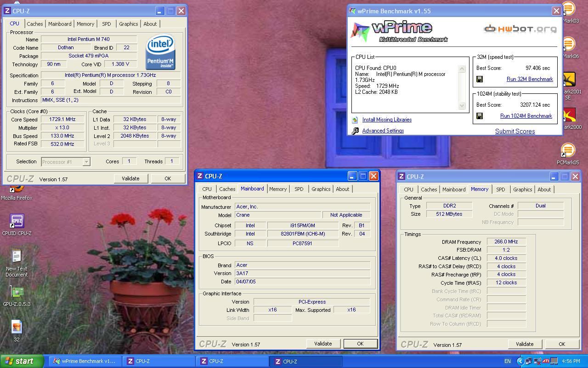588x368 pixels.
Task: Click OK in the Mainboard CPU-Z window
Action: [x=360, y=344]
